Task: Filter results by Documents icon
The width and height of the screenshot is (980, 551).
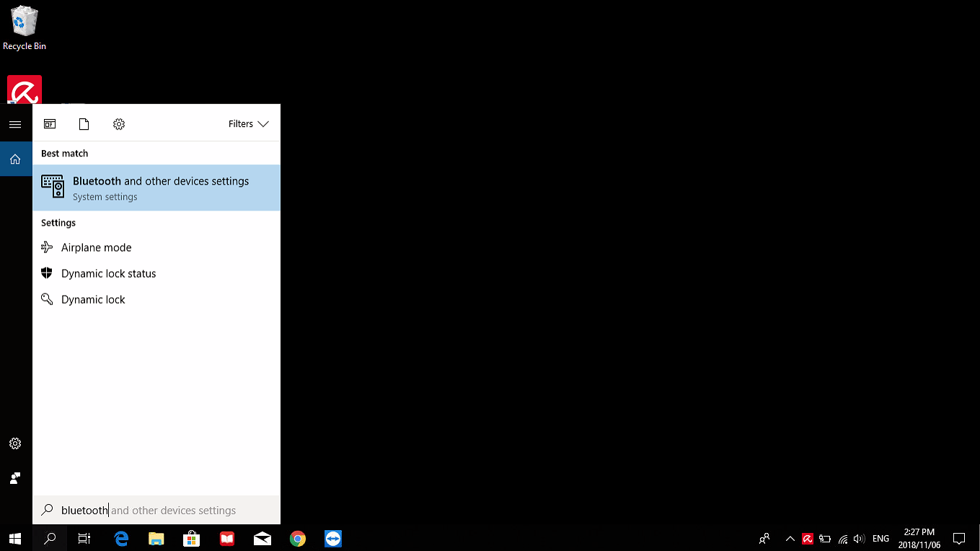Action: pos(84,124)
